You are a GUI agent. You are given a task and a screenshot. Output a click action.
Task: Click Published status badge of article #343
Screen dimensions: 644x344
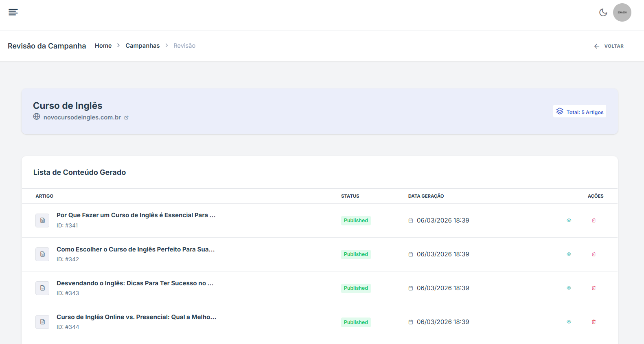point(356,288)
